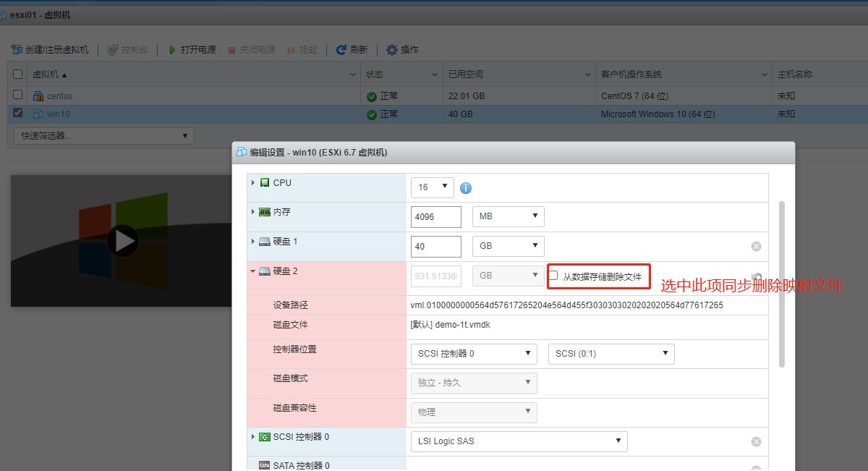Expand the SCSI 控制器 0 section
This screenshot has width=868, height=471.
tap(252, 436)
